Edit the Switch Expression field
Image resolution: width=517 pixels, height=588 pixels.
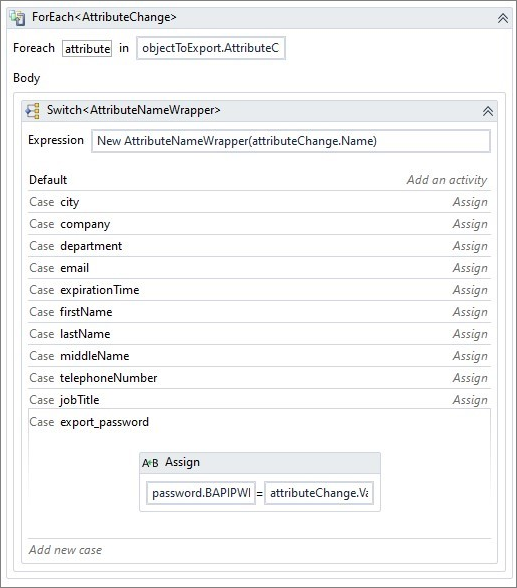tap(291, 141)
